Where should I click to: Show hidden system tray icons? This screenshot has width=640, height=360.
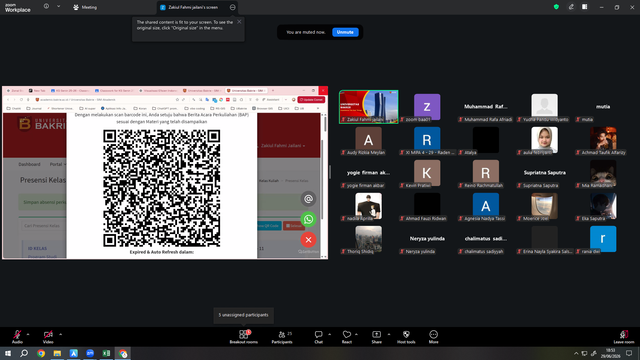pyautogui.click(x=576, y=353)
